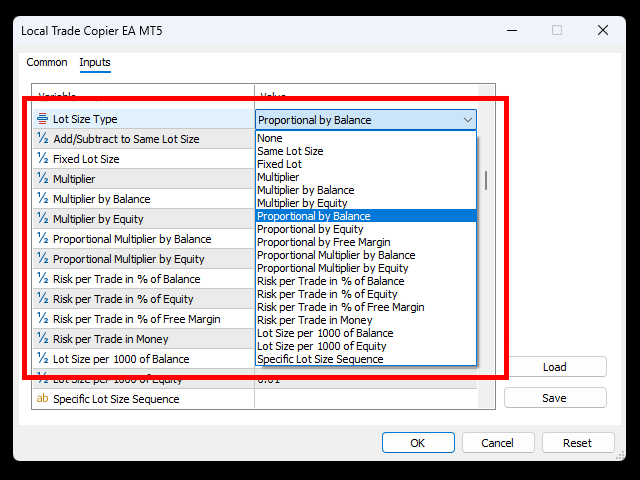Select Risk per Trade in % of Free Margin list option
Image resolution: width=640 pixels, height=480 pixels.
click(x=366, y=307)
